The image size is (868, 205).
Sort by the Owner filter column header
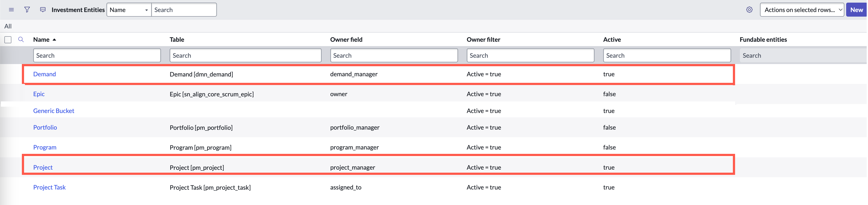pos(483,40)
